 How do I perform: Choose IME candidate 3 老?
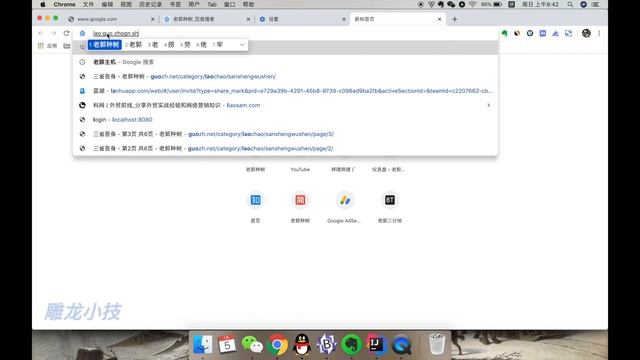tap(153, 44)
